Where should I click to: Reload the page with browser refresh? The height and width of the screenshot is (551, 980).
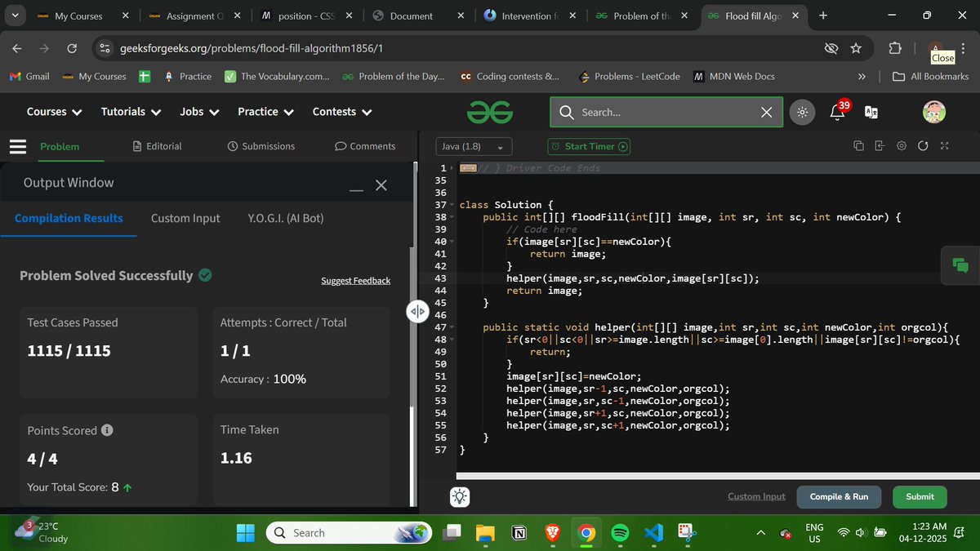pos(72,49)
